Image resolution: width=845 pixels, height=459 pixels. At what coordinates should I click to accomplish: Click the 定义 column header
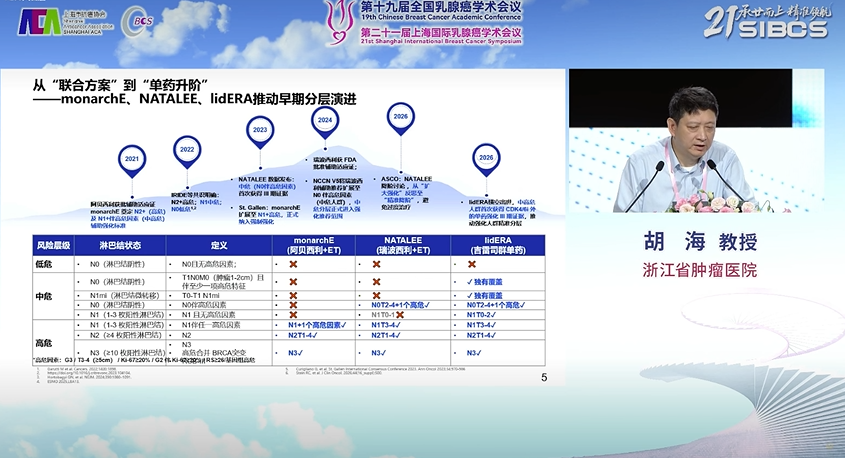point(219,245)
